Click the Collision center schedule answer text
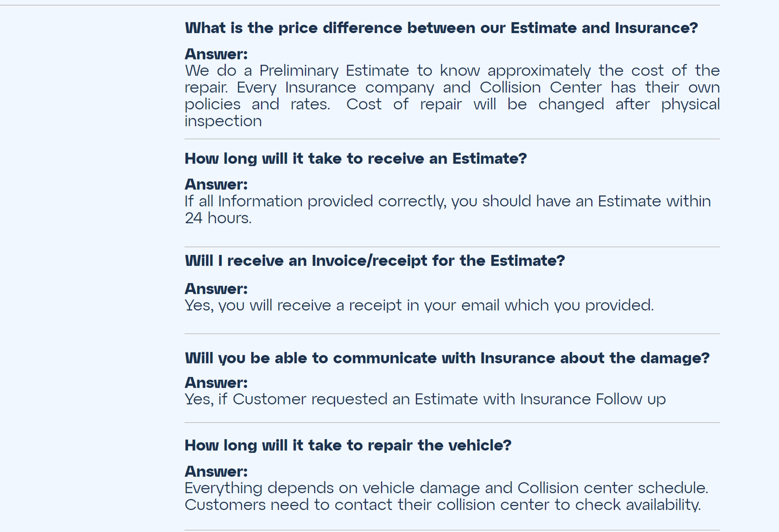 [446, 496]
